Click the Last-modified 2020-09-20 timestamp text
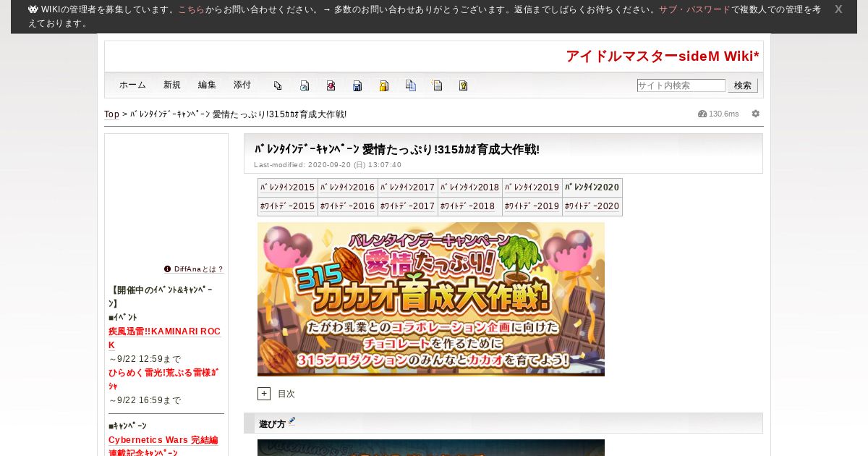The image size is (868, 456). click(x=328, y=165)
